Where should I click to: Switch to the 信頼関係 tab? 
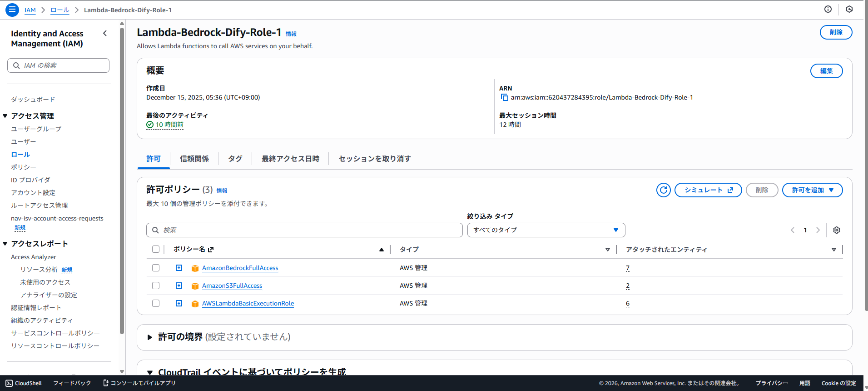pos(194,159)
